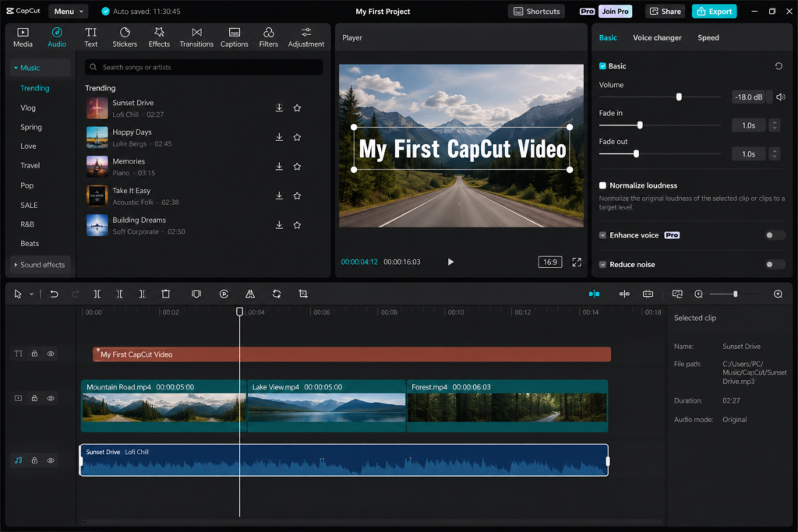Viewport: 798px width, 532px height.
Task: Open the Captions panel
Action: (234, 37)
